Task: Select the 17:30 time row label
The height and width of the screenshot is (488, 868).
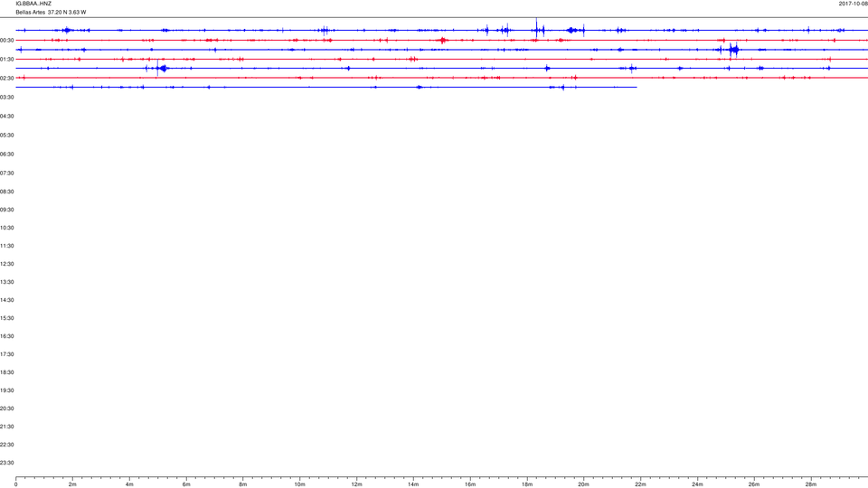Action: coord(6,354)
